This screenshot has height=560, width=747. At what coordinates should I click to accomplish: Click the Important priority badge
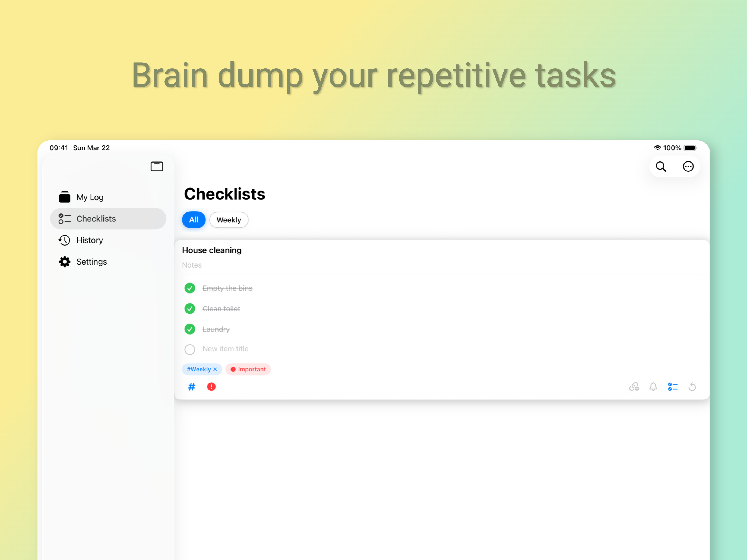(248, 370)
